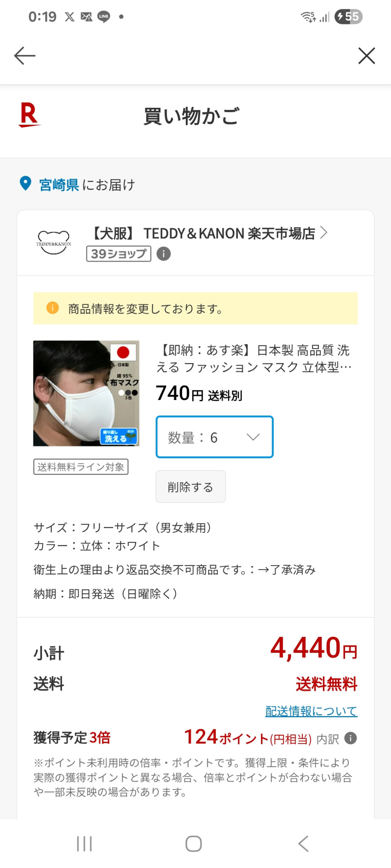
Task: Tap the 39ショップ badge
Action: point(119,254)
